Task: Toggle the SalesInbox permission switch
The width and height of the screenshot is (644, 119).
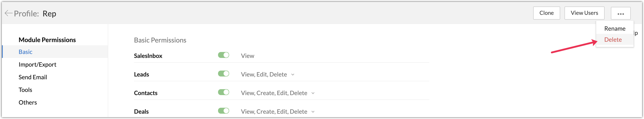Action: (223, 55)
